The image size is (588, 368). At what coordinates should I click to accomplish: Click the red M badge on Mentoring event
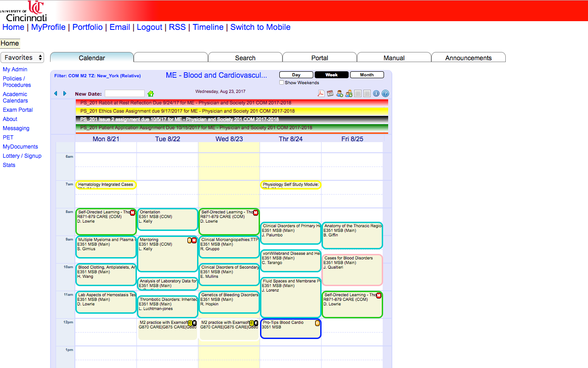tap(194, 240)
